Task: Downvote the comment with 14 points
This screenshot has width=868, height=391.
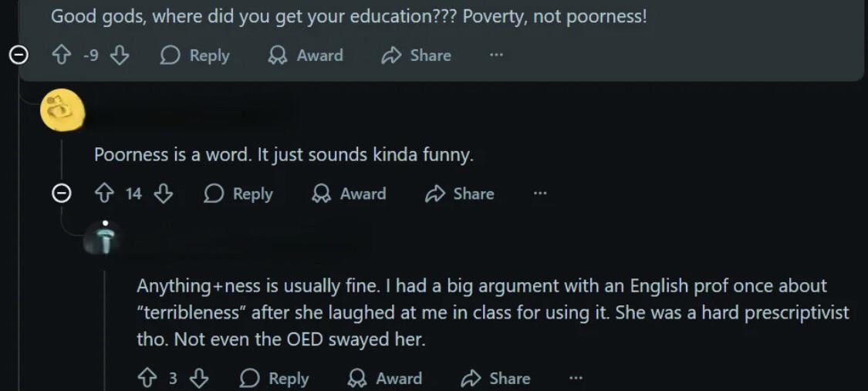Action: coord(163,194)
